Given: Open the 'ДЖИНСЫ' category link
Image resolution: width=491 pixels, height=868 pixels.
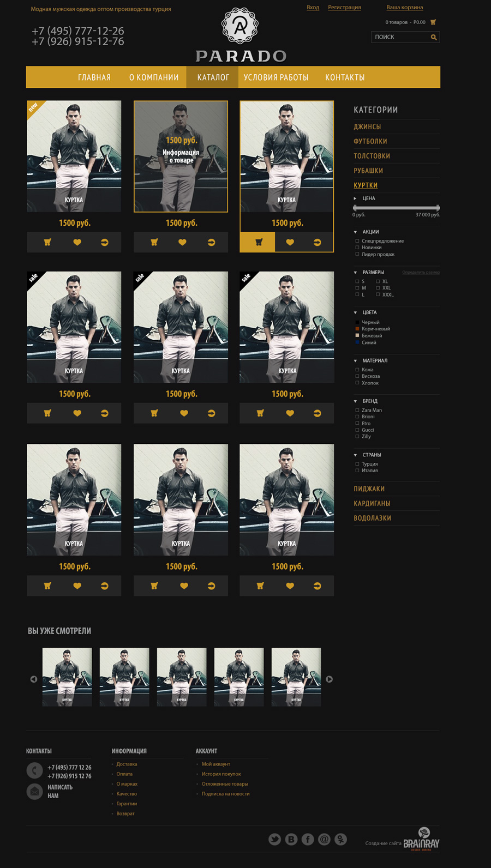Looking at the screenshot, I should tap(367, 126).
